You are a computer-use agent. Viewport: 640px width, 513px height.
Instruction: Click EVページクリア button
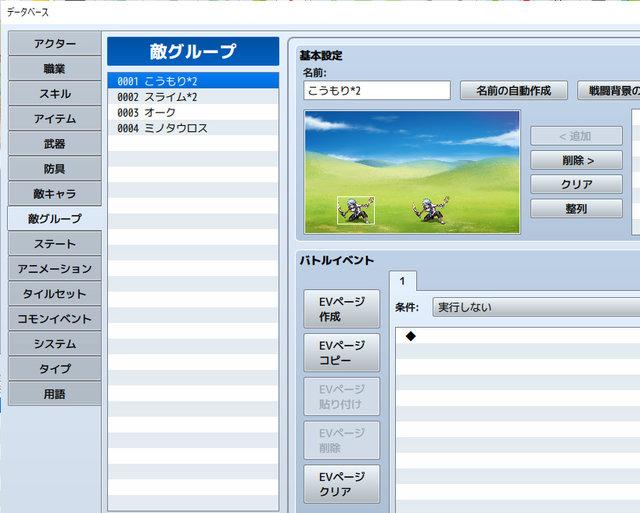(x=342, y=484)
